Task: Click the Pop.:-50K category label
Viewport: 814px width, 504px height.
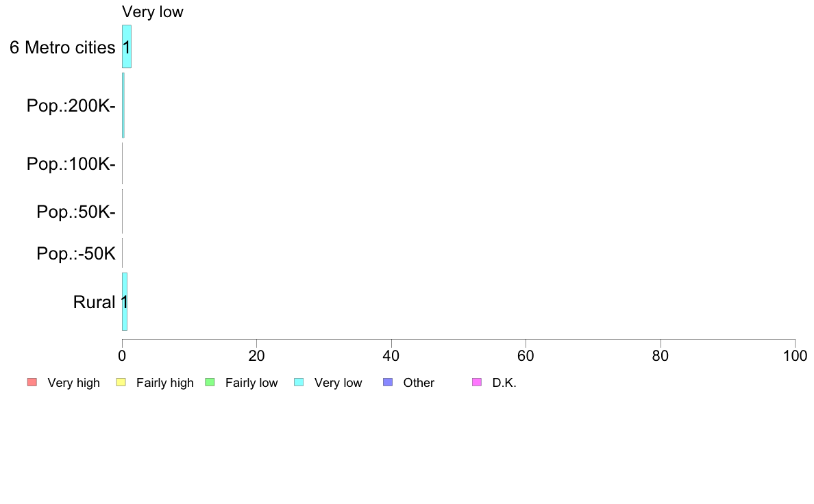Action: pos(76,254)
